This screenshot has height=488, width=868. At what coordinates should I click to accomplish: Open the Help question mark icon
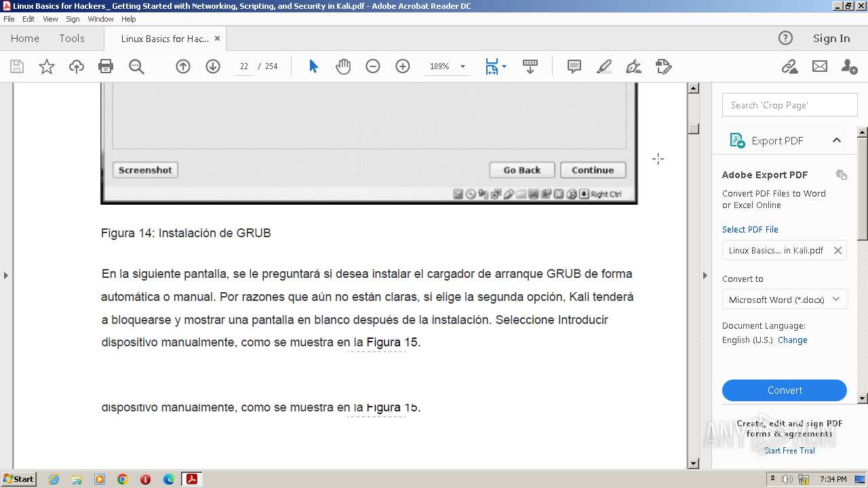(x=785, y=38)
